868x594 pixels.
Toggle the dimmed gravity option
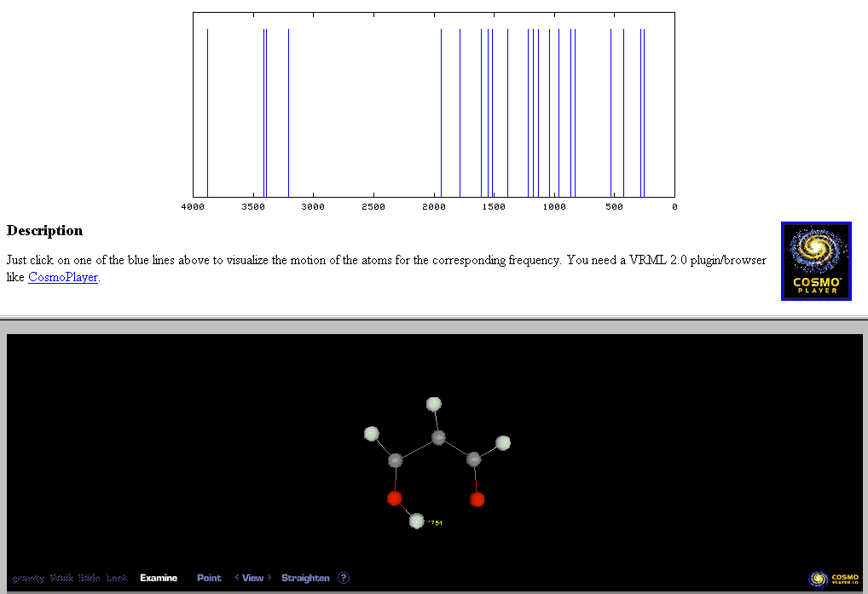27,579
